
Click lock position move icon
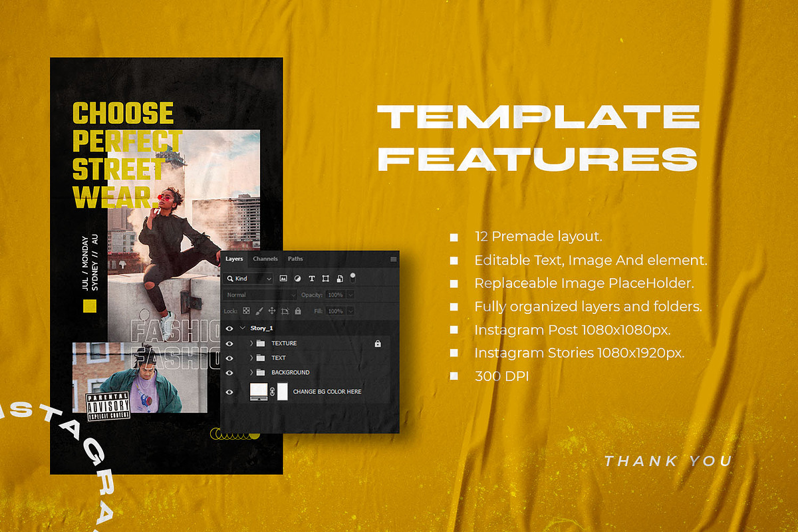point(272,311)
